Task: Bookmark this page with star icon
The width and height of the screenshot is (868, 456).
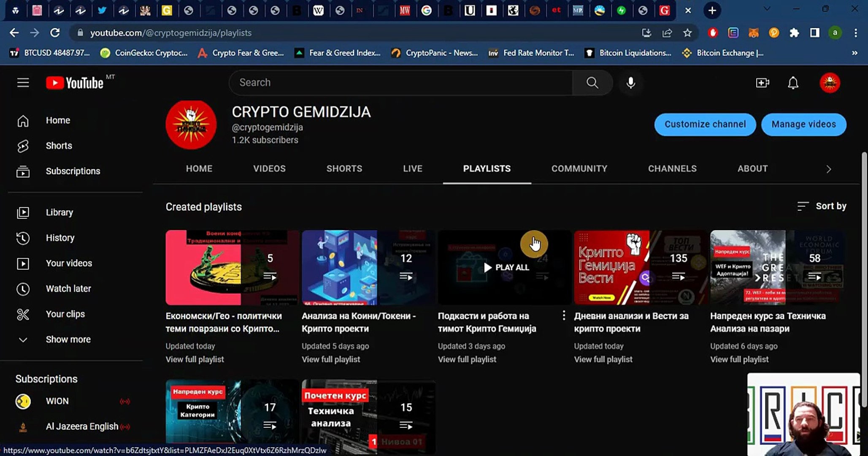Action: click(687, 33)
